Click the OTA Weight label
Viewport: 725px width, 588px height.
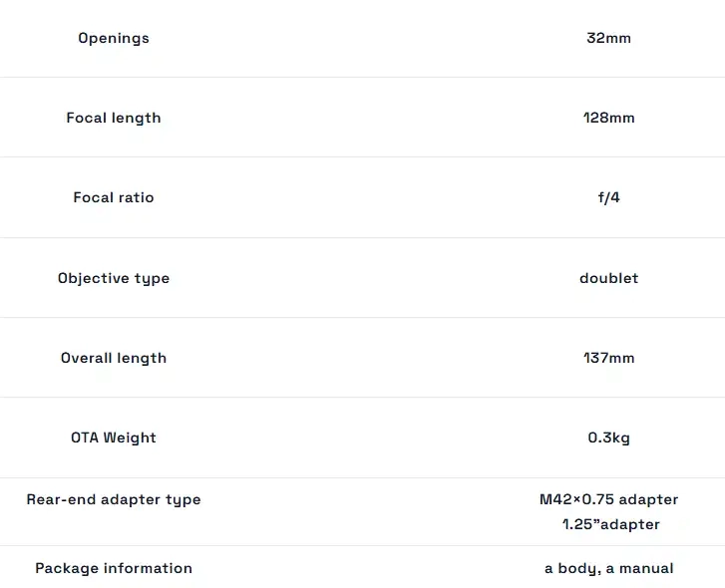click(114, 438)
